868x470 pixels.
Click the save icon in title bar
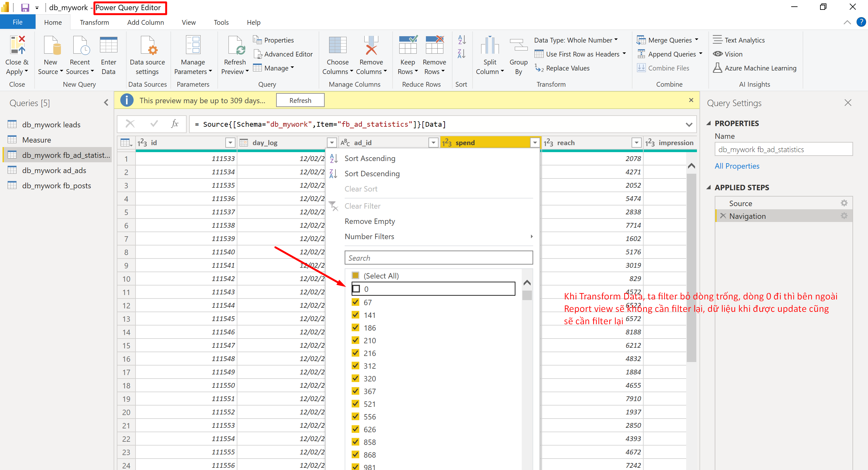click(25, 7)
